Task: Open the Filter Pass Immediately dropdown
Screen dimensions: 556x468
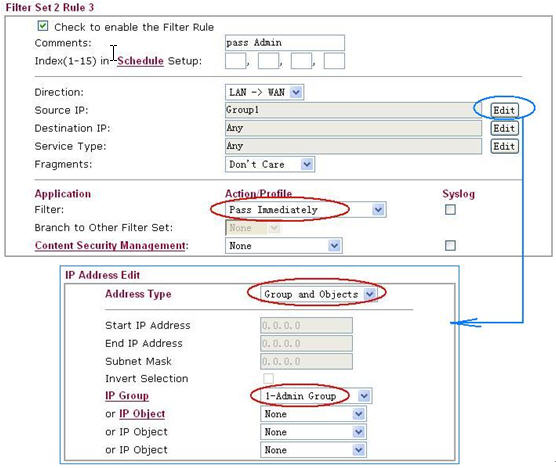Action: 306,210
